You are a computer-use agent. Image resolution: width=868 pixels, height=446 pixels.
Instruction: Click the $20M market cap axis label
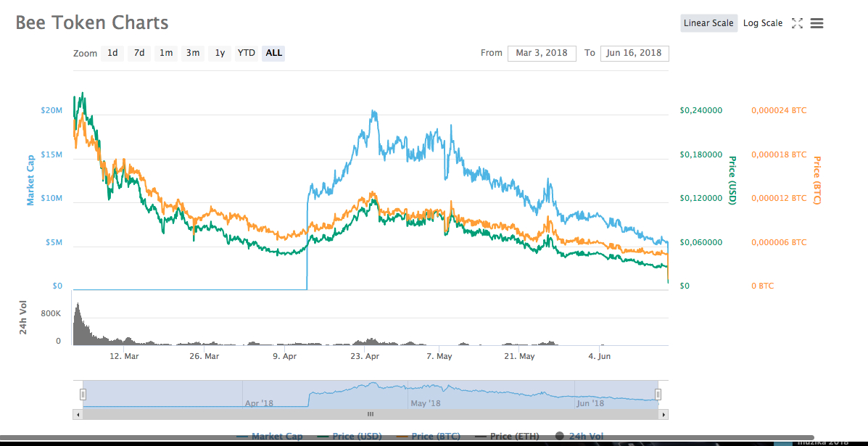tap(51, 111)
